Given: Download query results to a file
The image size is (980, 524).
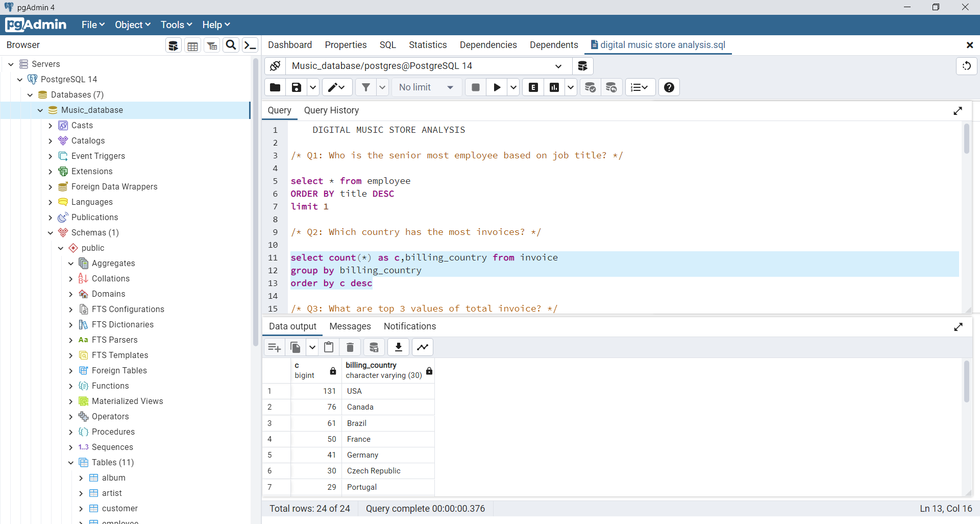Looking at the screenshot, I should [x=398, y=347].
